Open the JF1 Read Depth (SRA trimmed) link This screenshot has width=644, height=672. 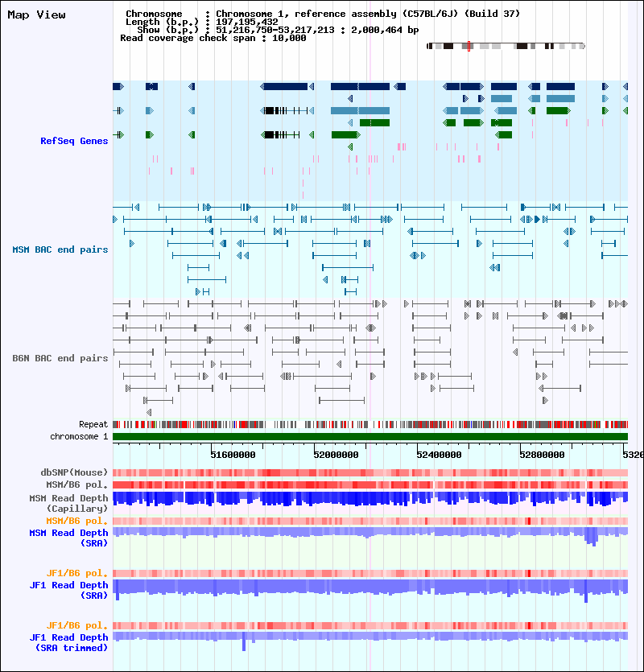click(x=68, y=642)
